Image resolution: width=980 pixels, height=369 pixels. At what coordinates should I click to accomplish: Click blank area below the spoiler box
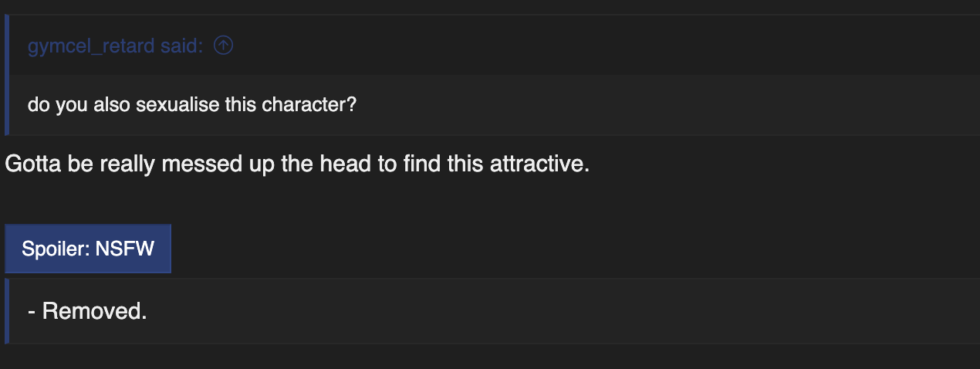pyautogui.click(x=490, y=357)
